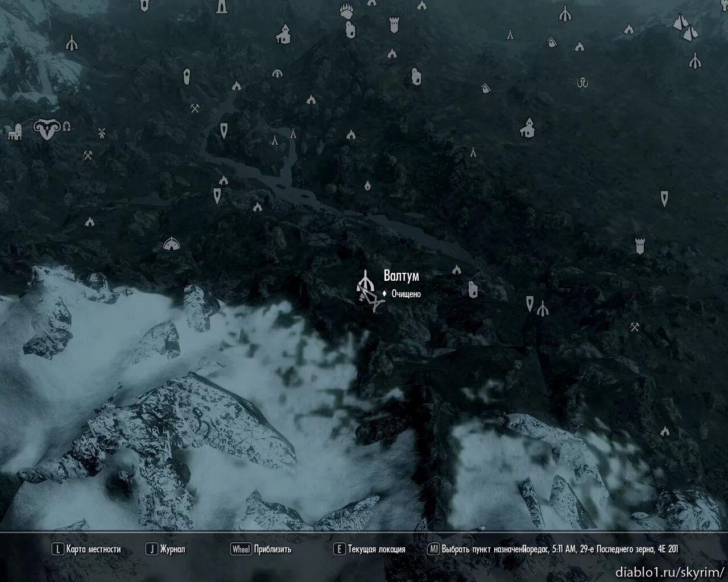Click the left tent marker by the river
Image resolution: width=728 pixels, height=582 pixels.
[x=274, y=139]
